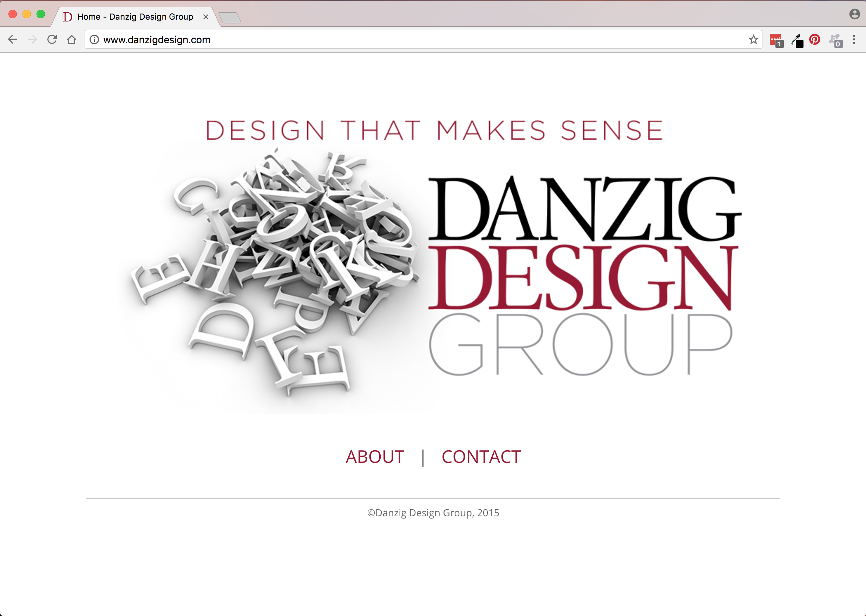
Task: View site information icon in address bar
Action: pos(94,39)
